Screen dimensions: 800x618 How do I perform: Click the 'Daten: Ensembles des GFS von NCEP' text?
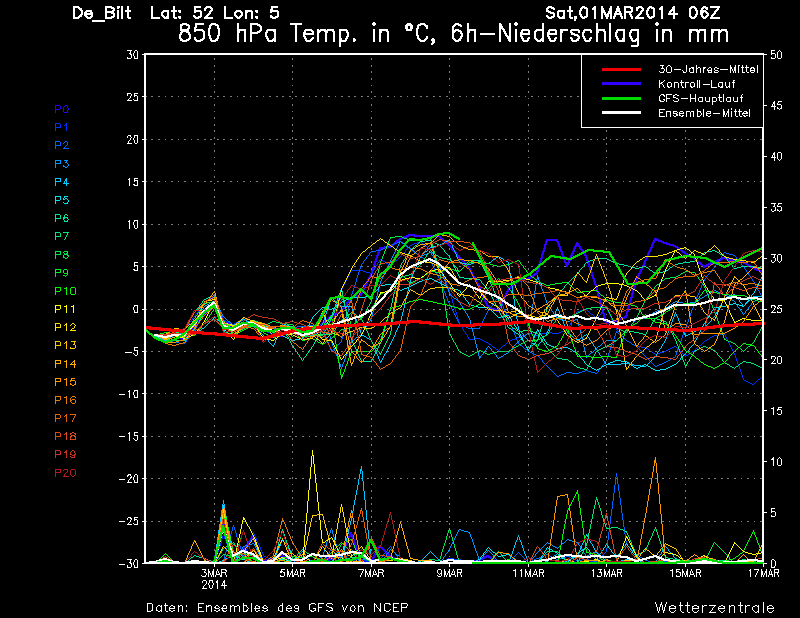(277, 607)
